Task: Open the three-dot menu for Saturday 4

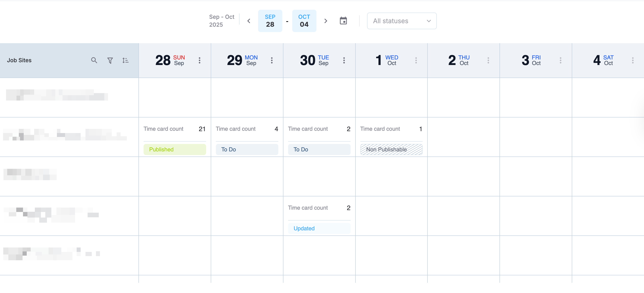Action: pyautogui.click(x=633, y=60)
